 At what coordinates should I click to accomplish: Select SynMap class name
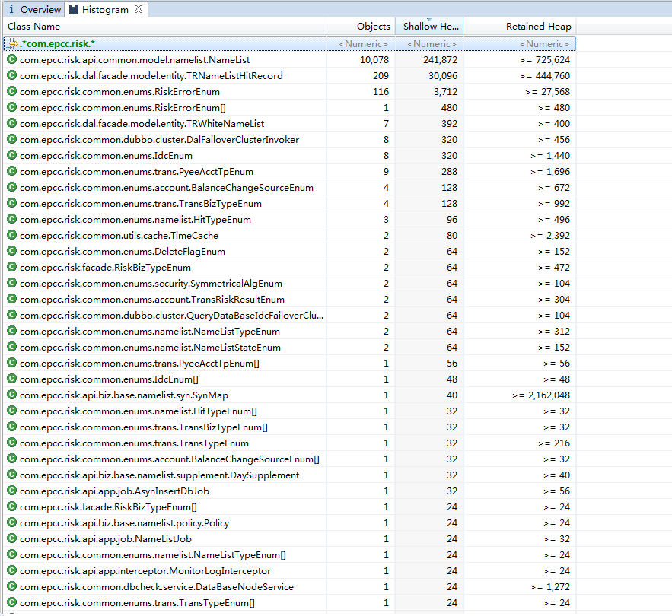124,395
